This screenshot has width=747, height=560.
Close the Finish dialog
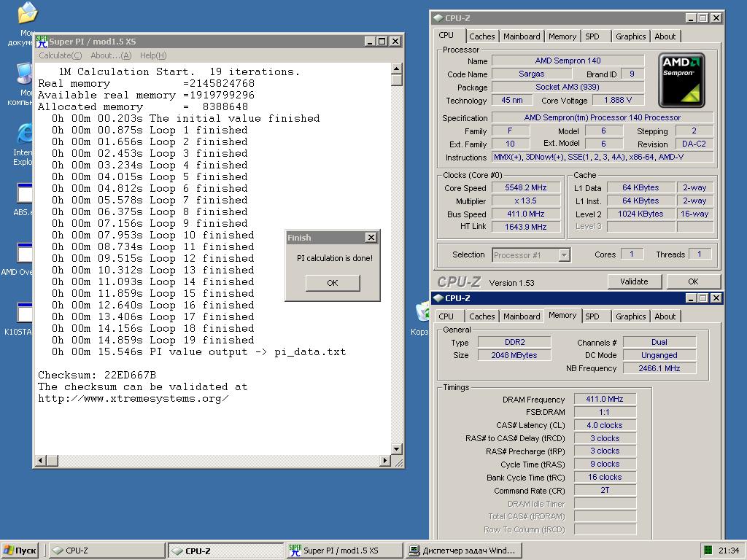(371, 237)
